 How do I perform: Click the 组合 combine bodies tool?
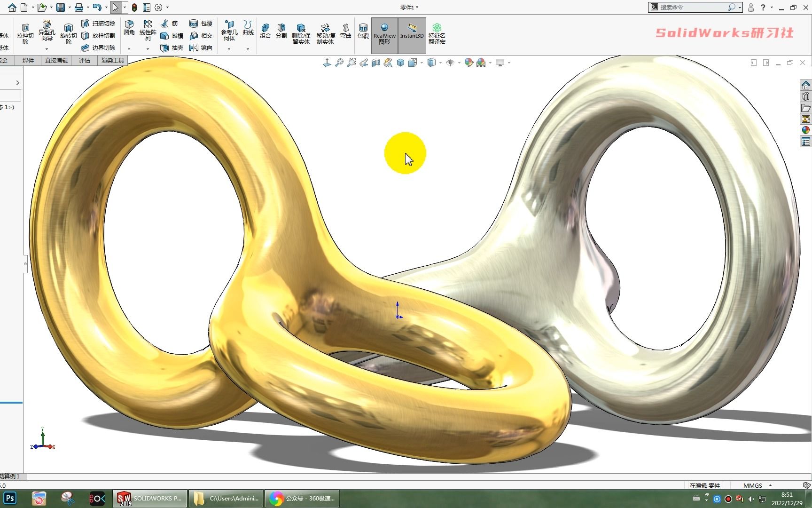tap(265, 31)
